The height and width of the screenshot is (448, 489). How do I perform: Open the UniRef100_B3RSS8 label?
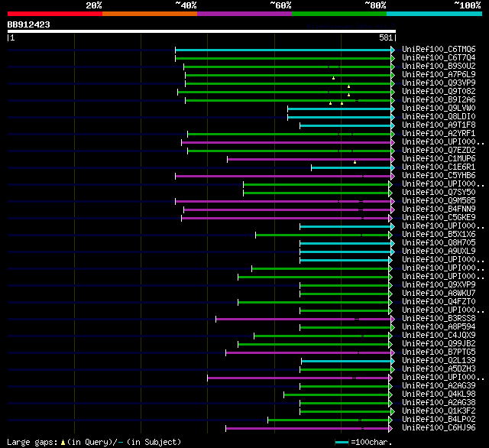[439, 319]
